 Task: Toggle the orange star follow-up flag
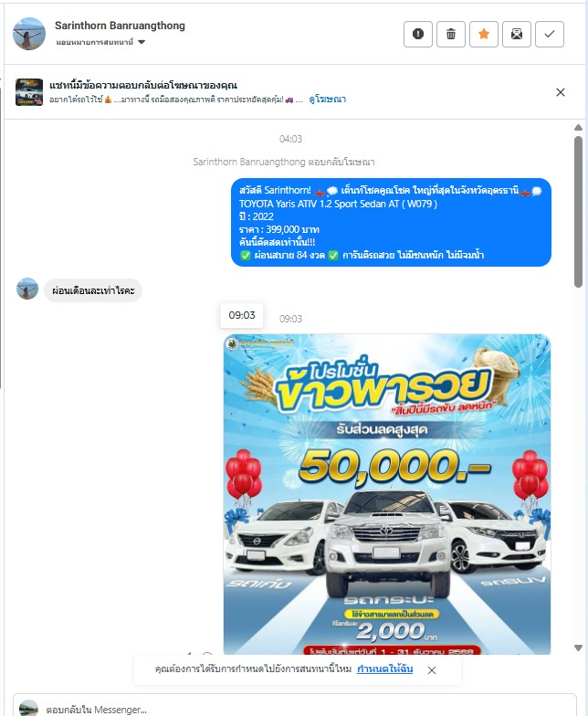pyautogui.click(x=484, y=35)
